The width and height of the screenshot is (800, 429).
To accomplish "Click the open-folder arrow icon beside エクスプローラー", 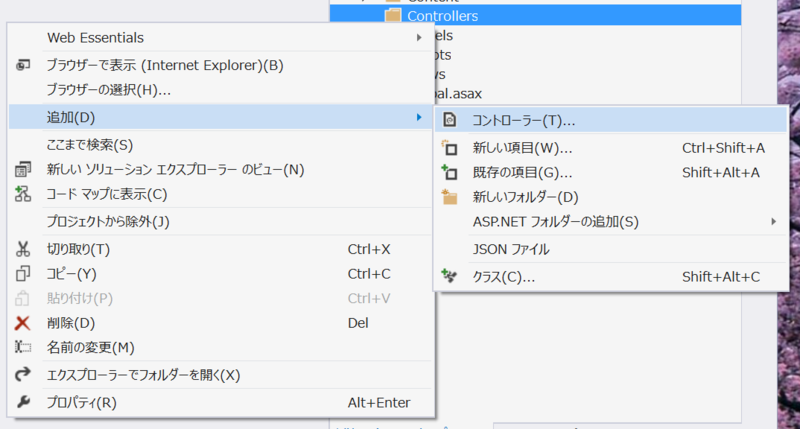I will [x=23, y=375].
